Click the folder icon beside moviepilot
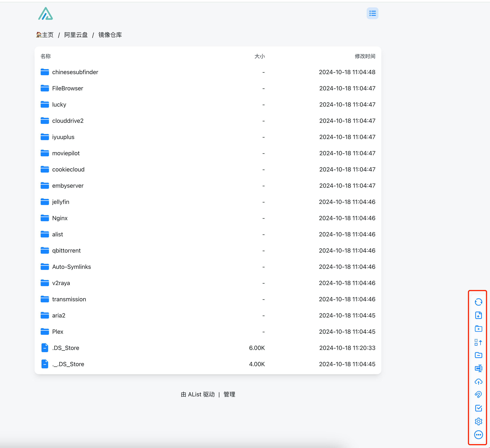 coord(45,153)
